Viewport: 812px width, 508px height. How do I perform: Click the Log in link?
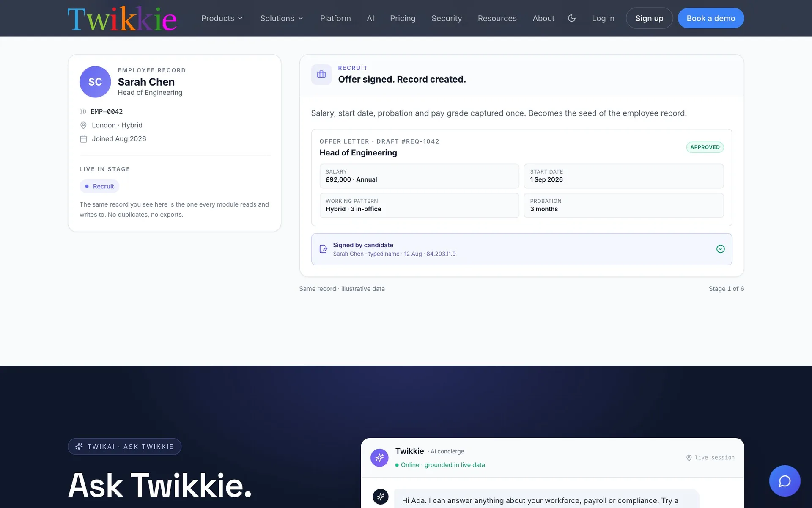[x=603, y=18]
